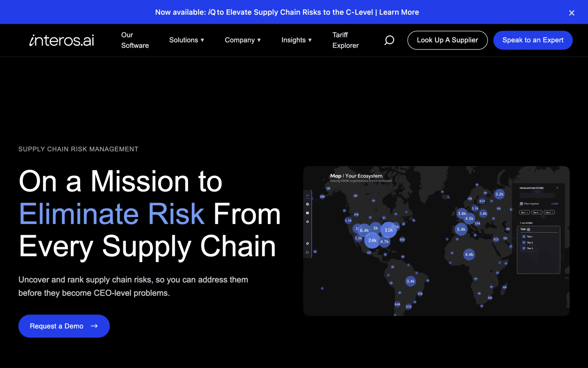This screenshot has height=368, width=588.
Task: Expand the Company dropdown menu
Action: [x=243, y=40]
